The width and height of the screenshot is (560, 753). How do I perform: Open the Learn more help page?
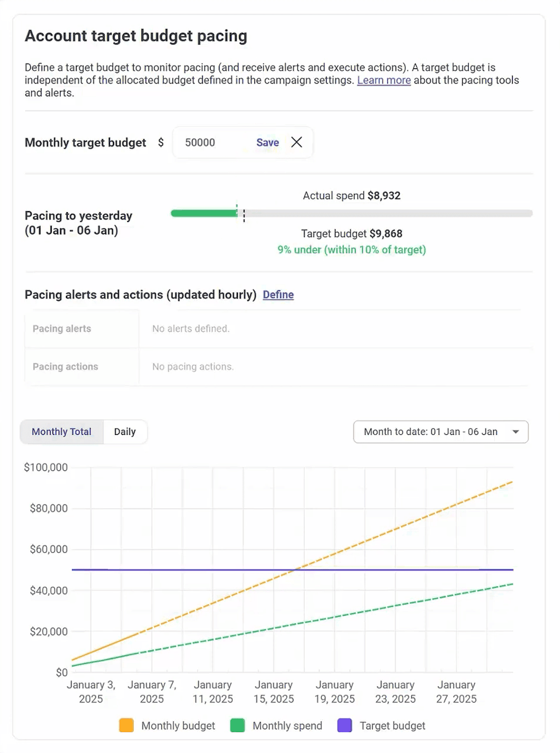384,80
